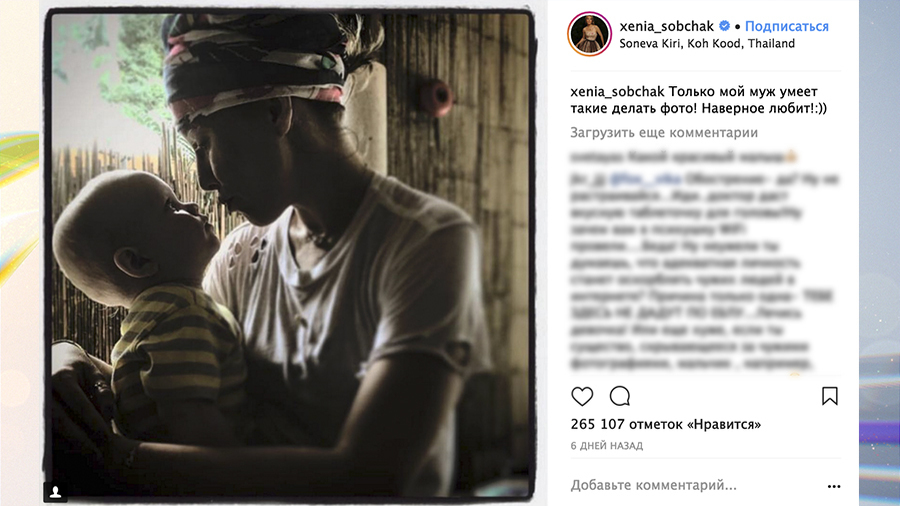Open the 6 дней назад timestamp

606,446
